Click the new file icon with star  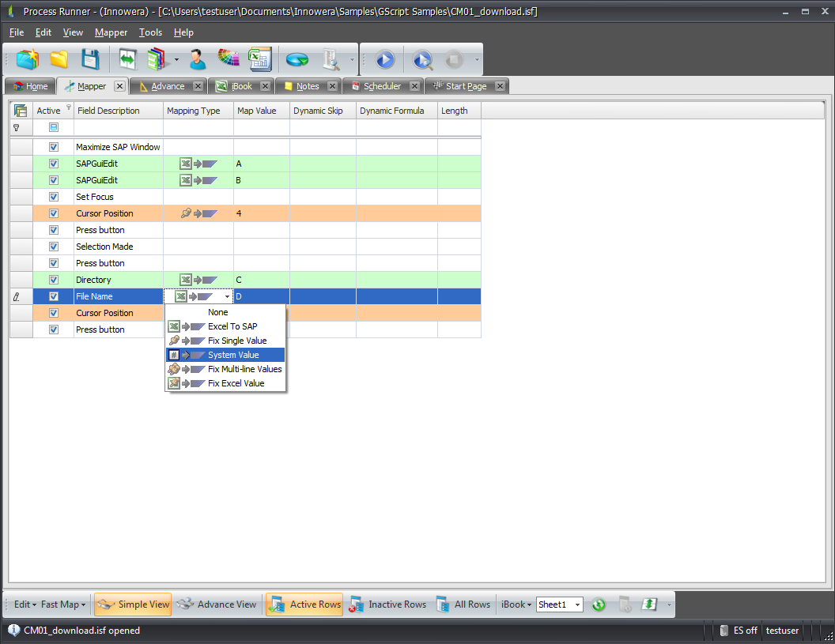pos(28,60)
